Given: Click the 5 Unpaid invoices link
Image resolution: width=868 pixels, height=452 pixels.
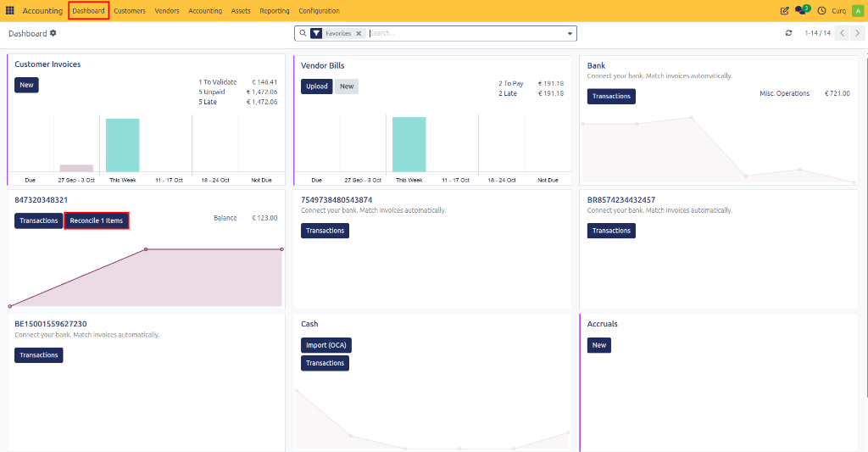Looking at the screenshot, I should (211, 92).
